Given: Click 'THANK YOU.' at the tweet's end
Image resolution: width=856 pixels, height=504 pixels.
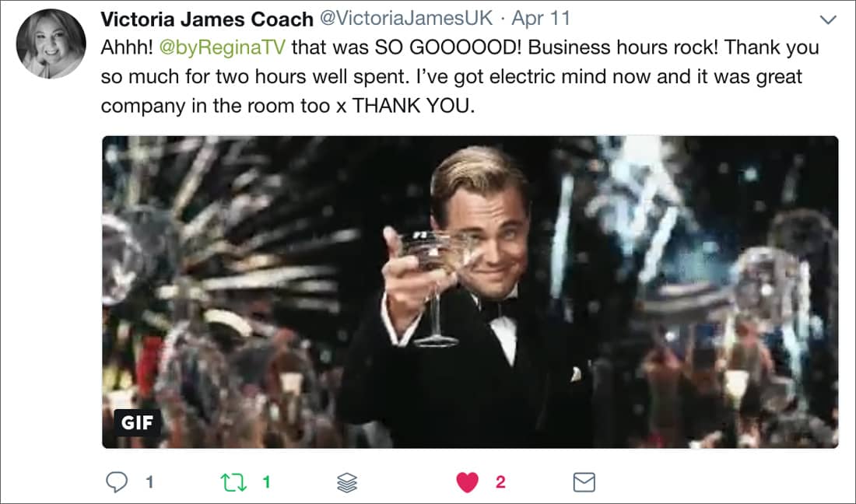Looking at the screenshot, I should click(x=413, y=105).
